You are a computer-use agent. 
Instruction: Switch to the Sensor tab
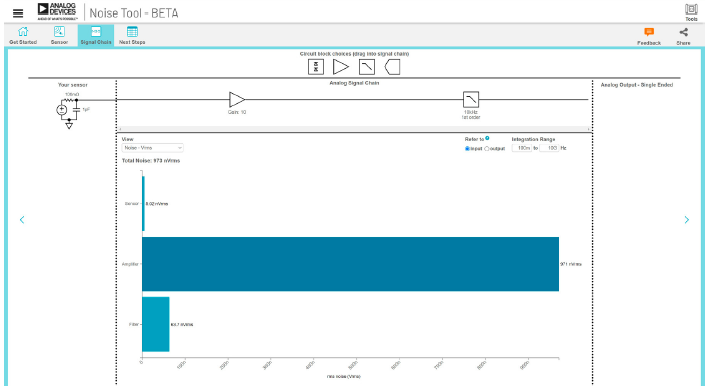click(59, 35)
